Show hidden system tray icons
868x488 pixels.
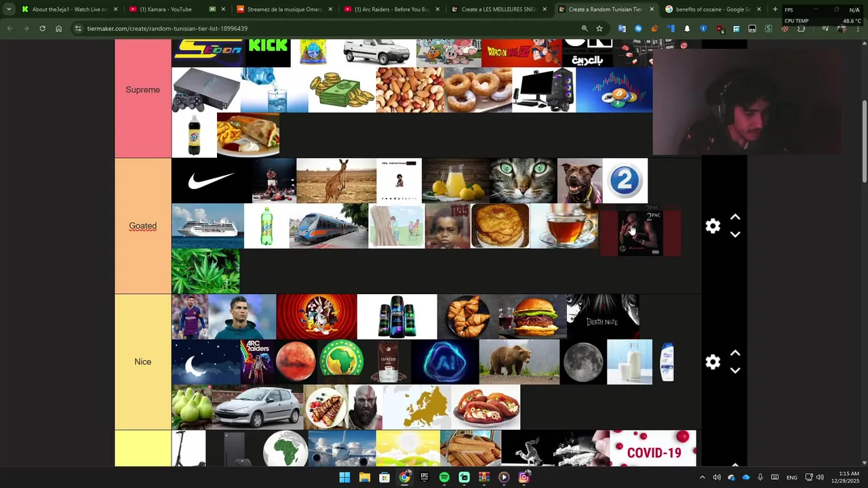tap(702, 478)
